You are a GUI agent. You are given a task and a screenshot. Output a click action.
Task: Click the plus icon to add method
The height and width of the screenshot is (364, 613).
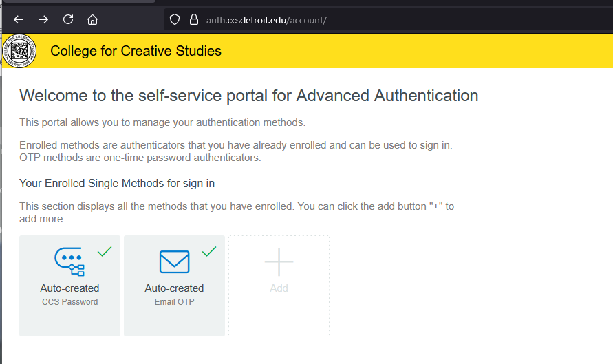pos(279,262)
